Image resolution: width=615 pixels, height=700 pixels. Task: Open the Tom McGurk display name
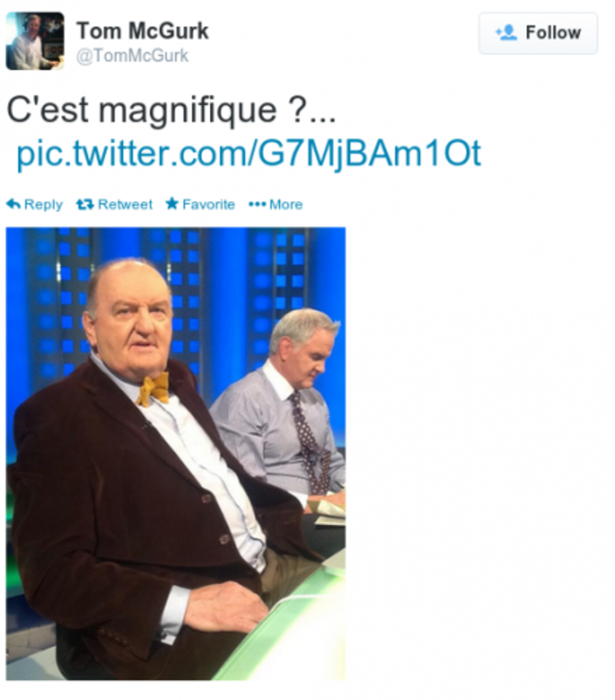(143, 31)
